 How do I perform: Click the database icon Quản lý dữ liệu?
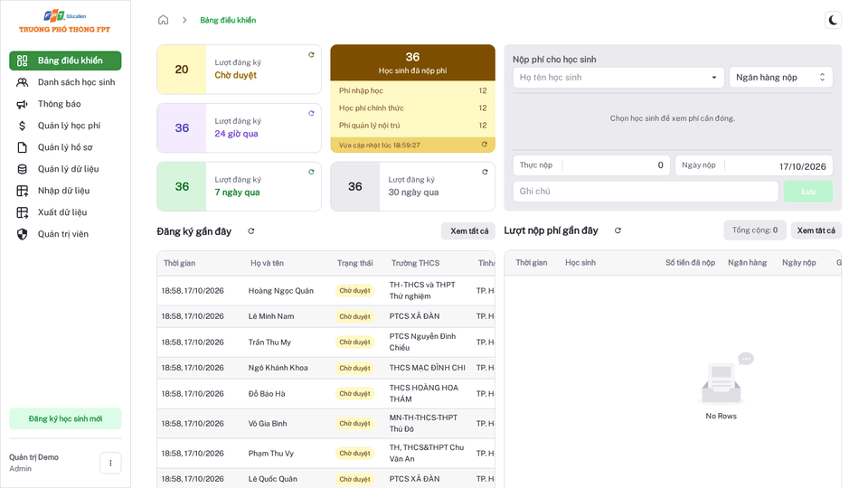(22, 169)
